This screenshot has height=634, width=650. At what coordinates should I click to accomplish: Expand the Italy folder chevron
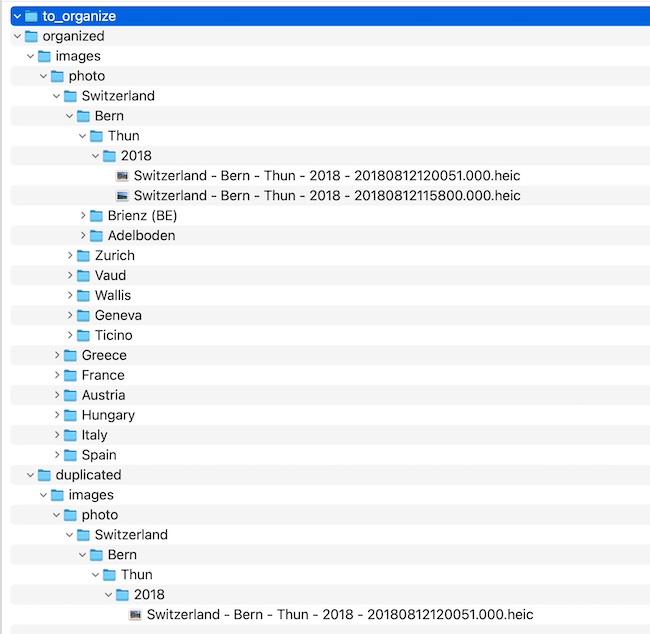coord(57,435)
